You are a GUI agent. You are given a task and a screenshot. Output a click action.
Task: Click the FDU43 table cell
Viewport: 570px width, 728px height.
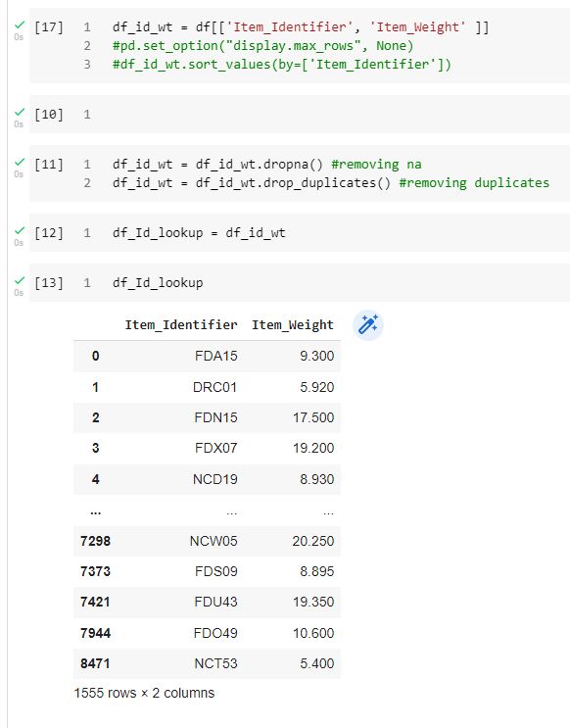[x=215, y=602]
